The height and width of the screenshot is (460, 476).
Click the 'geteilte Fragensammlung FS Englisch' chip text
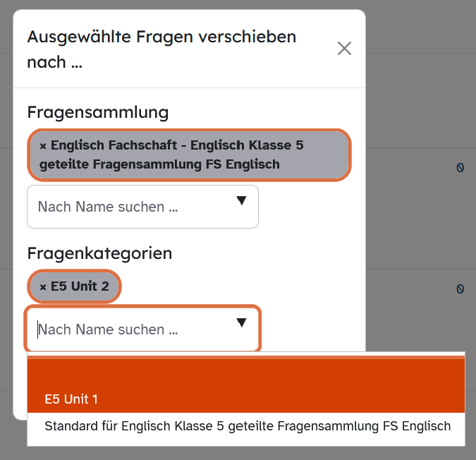click(159, 164)
